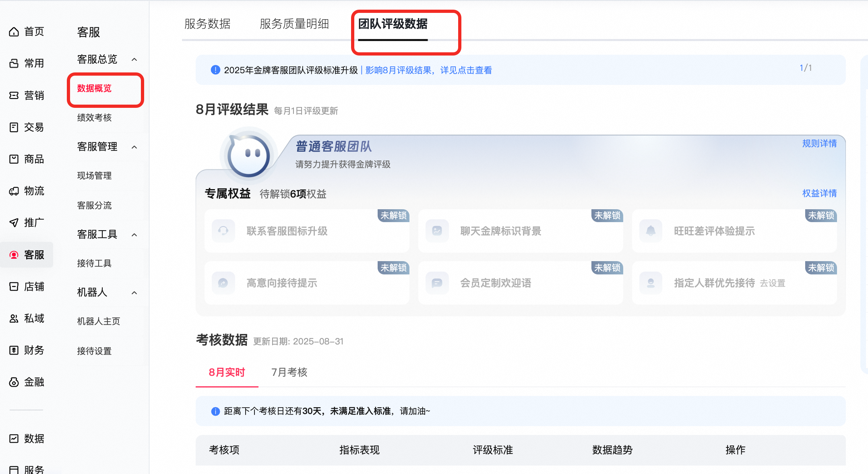Open 接待工具 menu item
Viewport: 868px width, 474px height.
(94, 264)
